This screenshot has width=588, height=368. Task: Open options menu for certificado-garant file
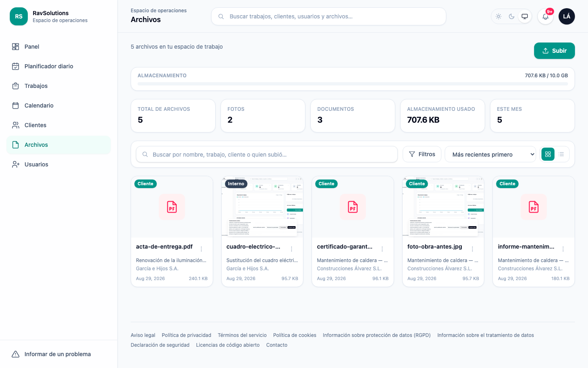pyautogui.click(x=382, y=249)
